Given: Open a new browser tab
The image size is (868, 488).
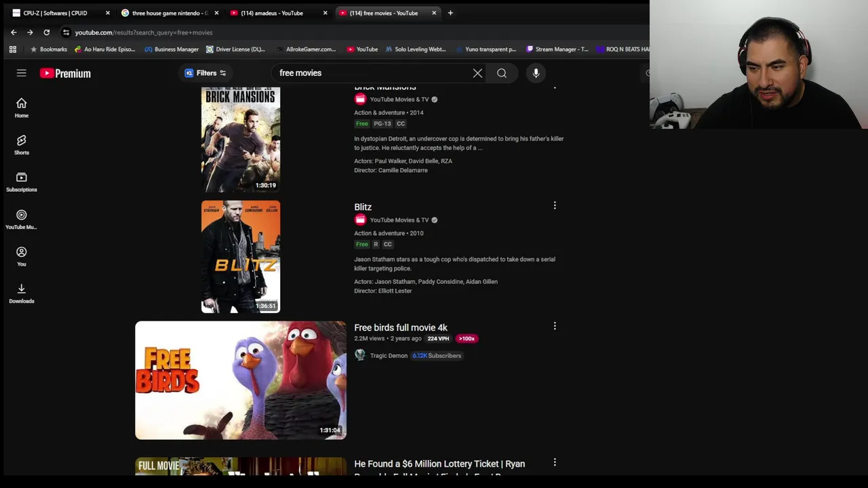Looking at the screenshot, I should (450, 13).
